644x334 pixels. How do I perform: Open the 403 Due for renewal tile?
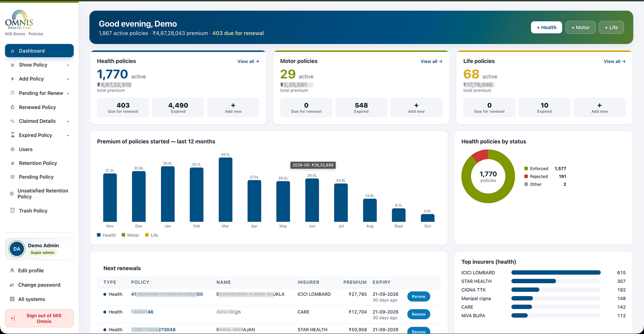(123, 108)
